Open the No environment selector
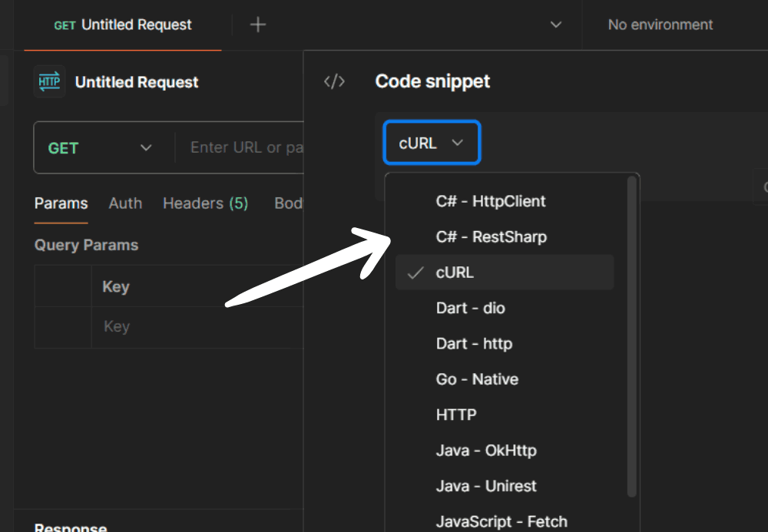 [x=660, y=25]
